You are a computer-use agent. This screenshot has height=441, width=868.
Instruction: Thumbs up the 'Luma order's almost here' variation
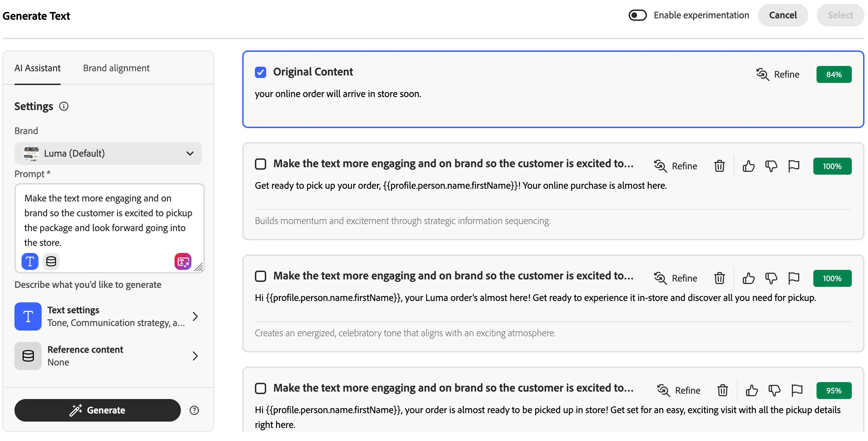[748, 278]
